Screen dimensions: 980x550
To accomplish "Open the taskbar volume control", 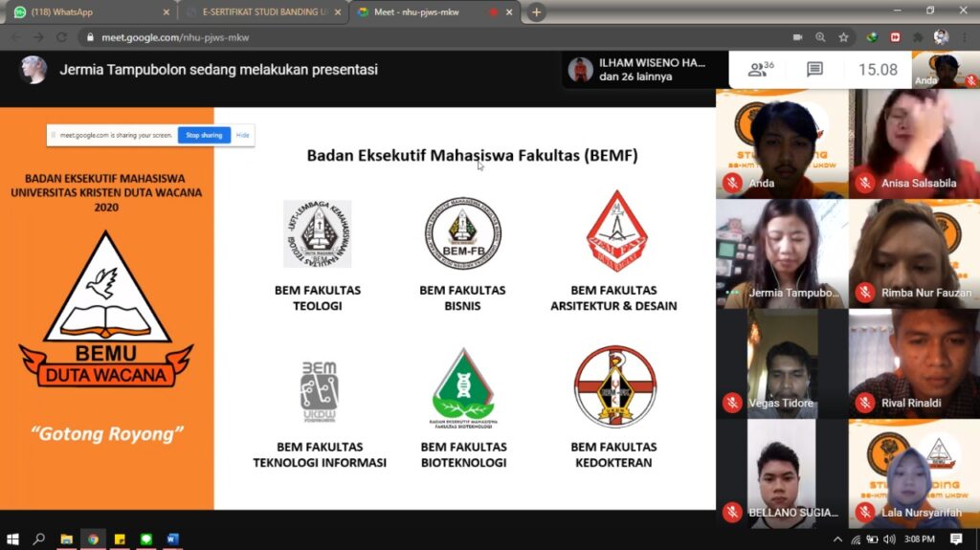I will [x=889, y=539].
